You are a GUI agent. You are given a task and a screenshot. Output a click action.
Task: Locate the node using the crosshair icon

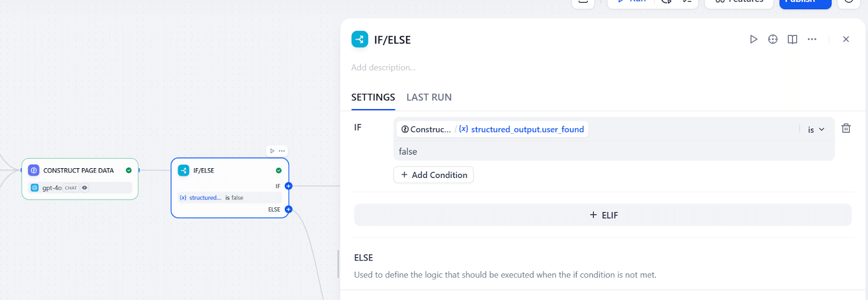point(773,39)
